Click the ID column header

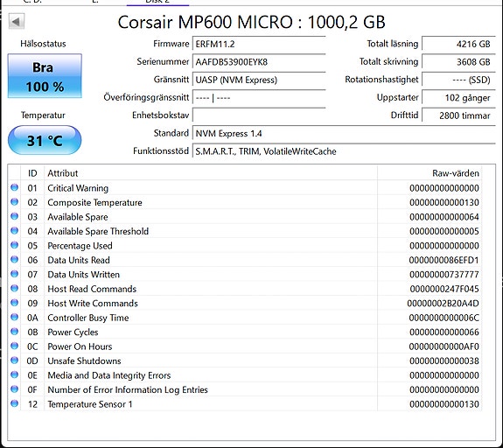click(x=32, y=173)
